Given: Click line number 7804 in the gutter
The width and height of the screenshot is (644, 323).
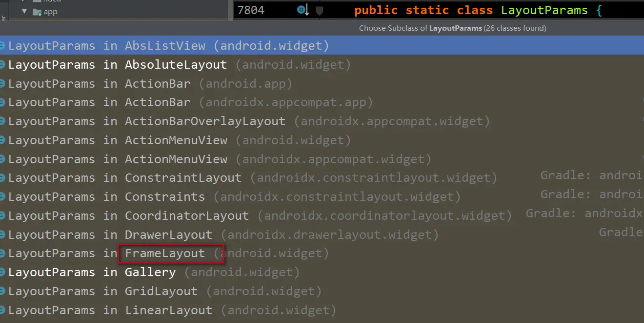Looking at the screenshot, I should click(251, 10).
